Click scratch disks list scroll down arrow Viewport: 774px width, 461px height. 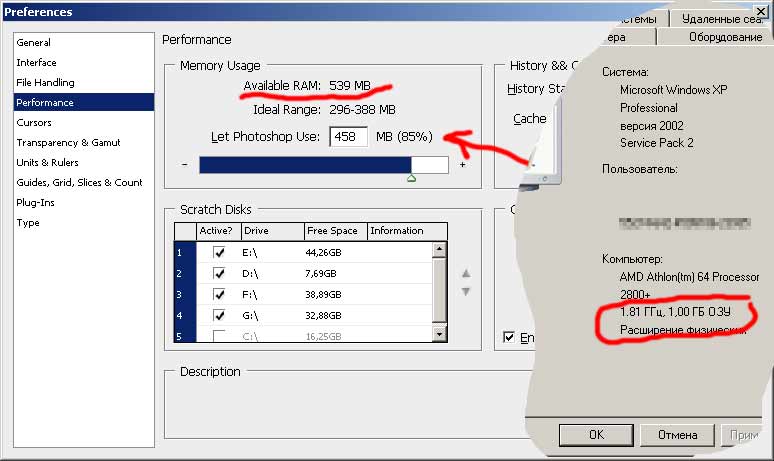click(439, 334)
